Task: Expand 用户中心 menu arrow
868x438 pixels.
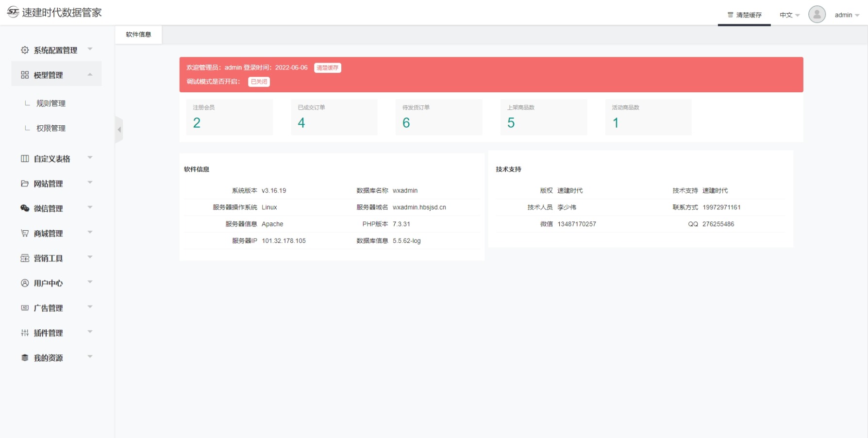Action: tap(90, 283)
